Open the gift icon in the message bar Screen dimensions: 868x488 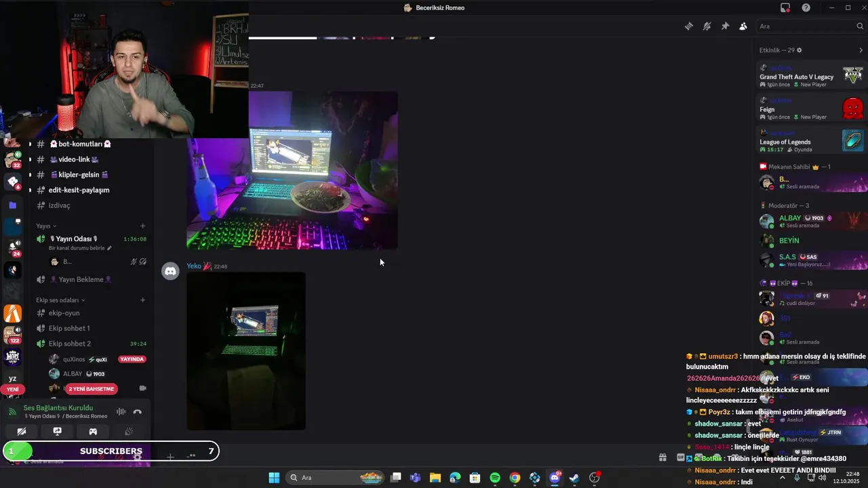coord(663,457)
